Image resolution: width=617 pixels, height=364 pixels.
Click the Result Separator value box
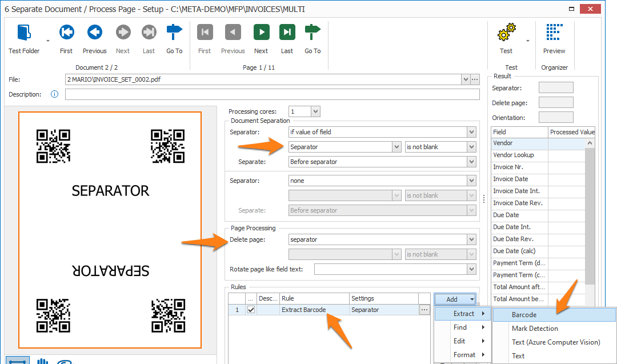click(x=556, y=88)
